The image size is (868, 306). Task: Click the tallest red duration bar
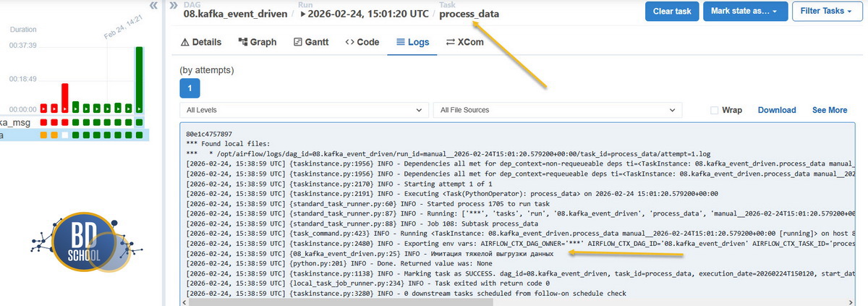[64, 95]
